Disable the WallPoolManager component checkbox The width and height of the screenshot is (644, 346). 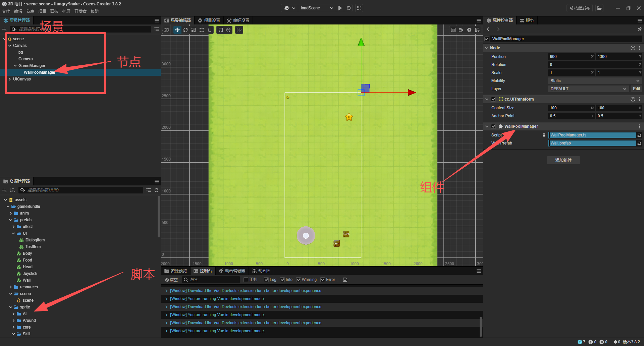click(493, 126)
